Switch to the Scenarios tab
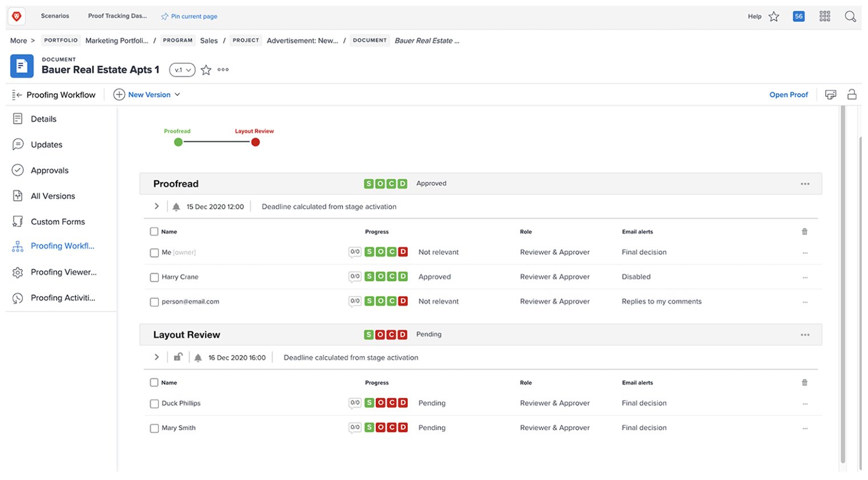This screenshot has width=868, height=480. (x=55, y=16)
